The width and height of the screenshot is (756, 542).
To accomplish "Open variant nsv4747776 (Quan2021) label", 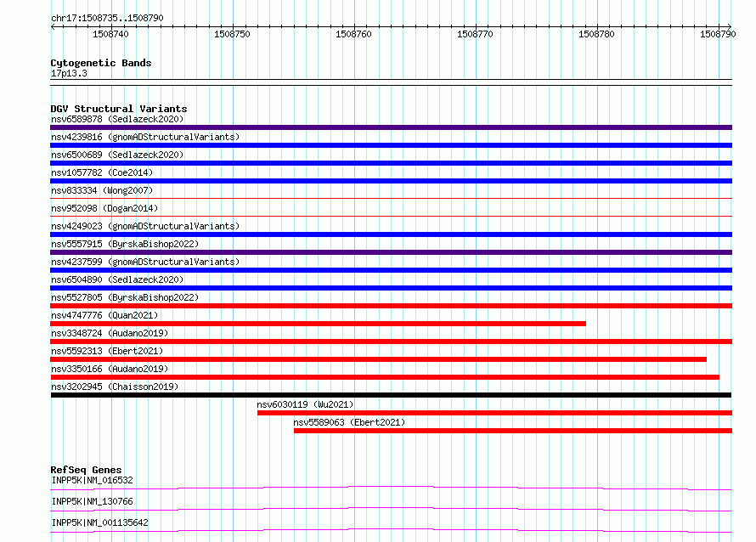I will click(104, 315).
